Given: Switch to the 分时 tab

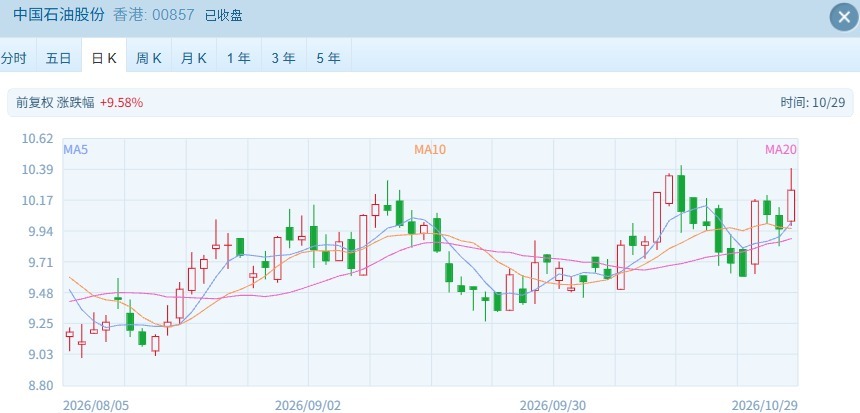Looking at the screenshot, I should click(x=13, y=58).
